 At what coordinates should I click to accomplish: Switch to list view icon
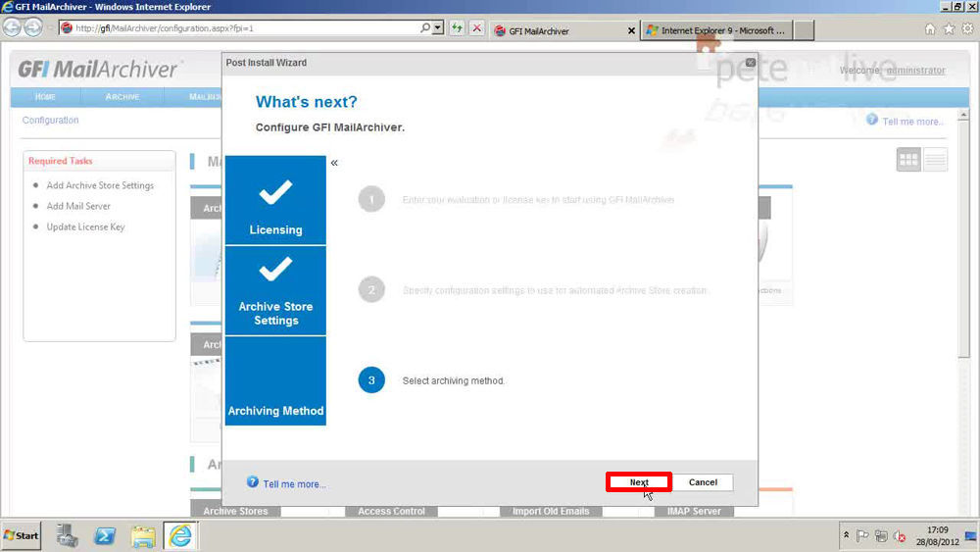pyautogui.click(x=935, y=160)
